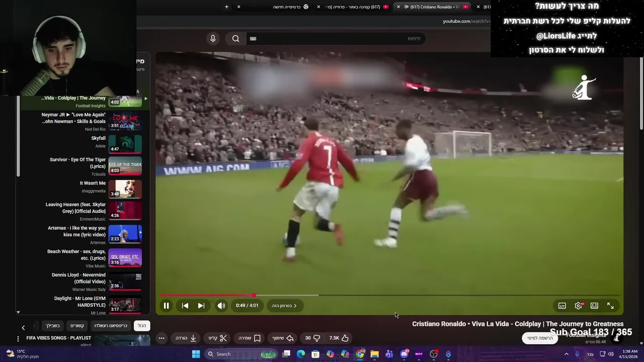Open the system tray volume icon
Viewport: 644px width, 362px height.
pos(611,354)
